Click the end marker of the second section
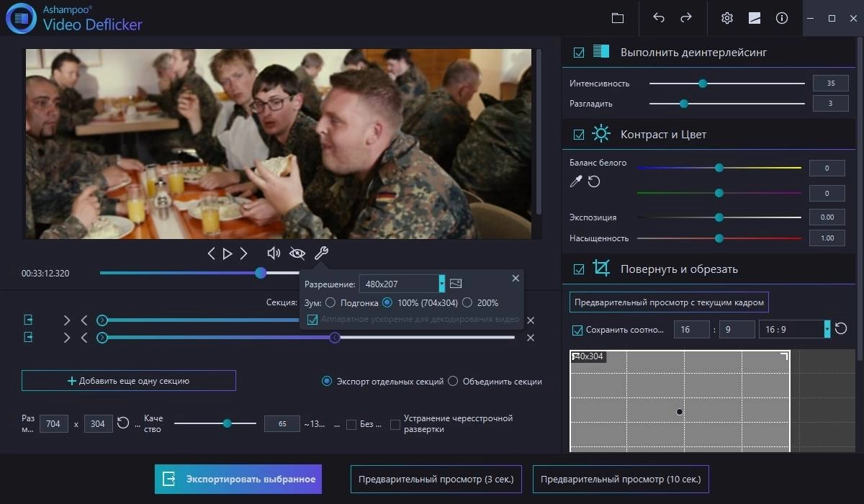The width and height of the screenshot is (864, 504). (x=335, y=337)
